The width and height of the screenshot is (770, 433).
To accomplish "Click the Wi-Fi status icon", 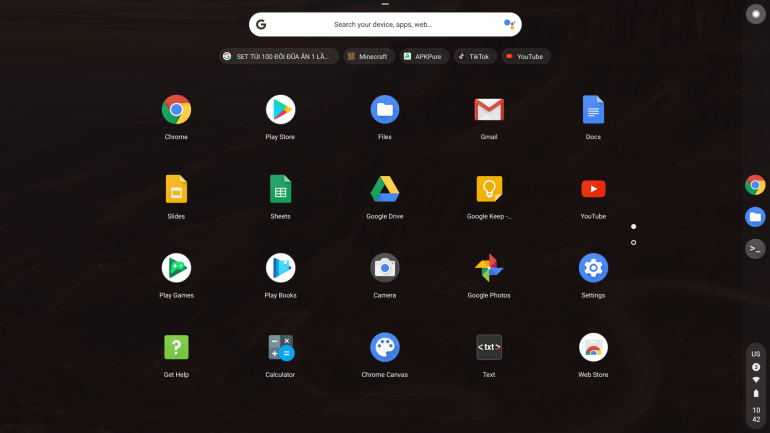I will click(x=756, y=380).
